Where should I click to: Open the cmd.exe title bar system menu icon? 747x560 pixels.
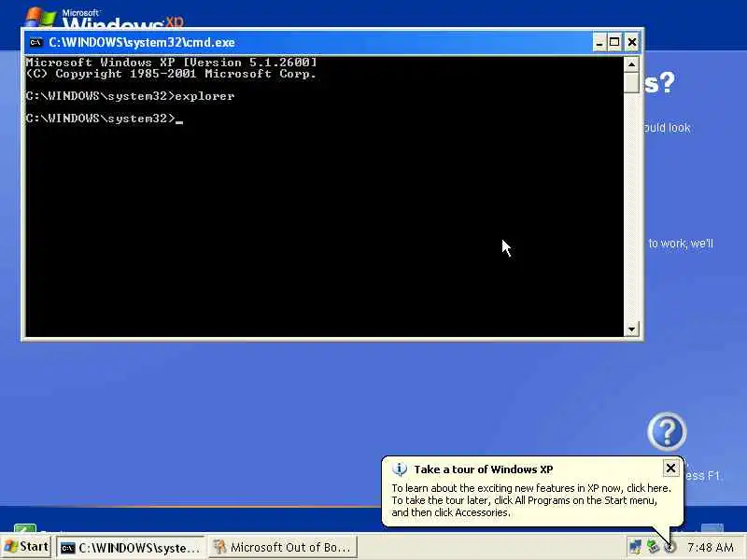click(x=36, y=42)
